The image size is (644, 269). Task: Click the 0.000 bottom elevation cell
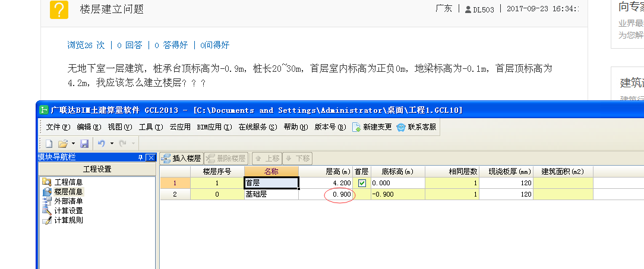[397, 183]
